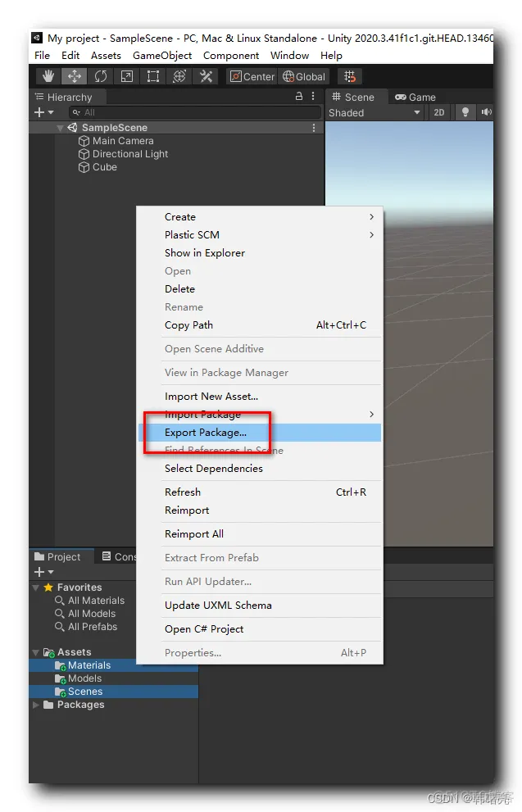Lock the Hierarchy panel
The height and width of the screenshot is (812, 522).
299,97
